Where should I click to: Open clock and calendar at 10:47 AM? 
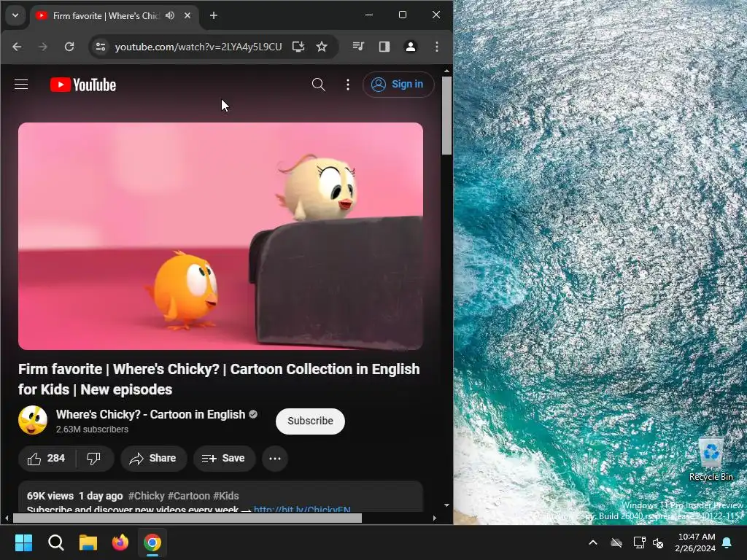(695, 542)
